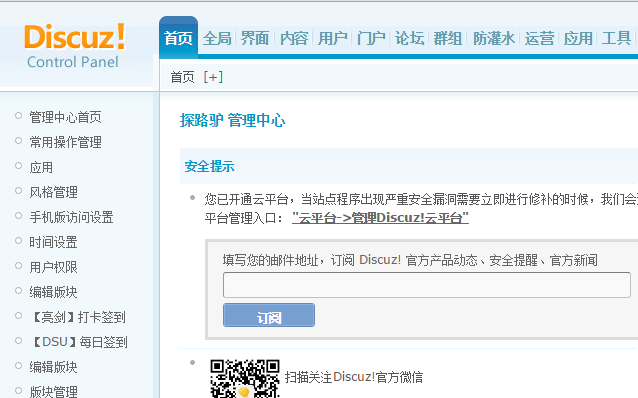Open 用户权限 sidebar item
Image resolution: width=638 pixels, height=398 pixels.
coord(53,267)
